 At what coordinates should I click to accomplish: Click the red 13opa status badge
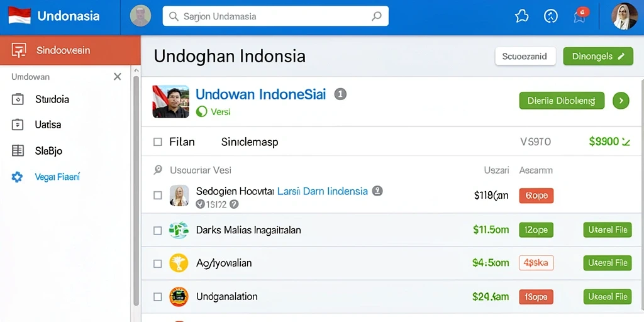tap(536, 297)
